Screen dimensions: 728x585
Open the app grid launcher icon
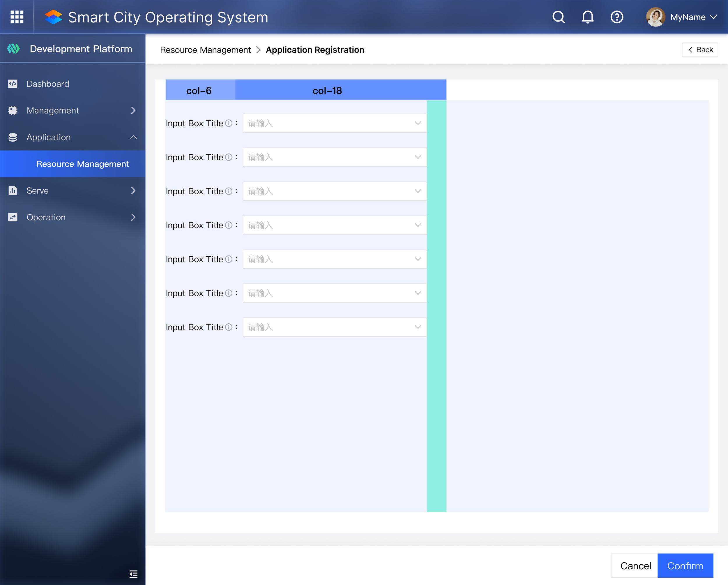click(x=17, y=17)
